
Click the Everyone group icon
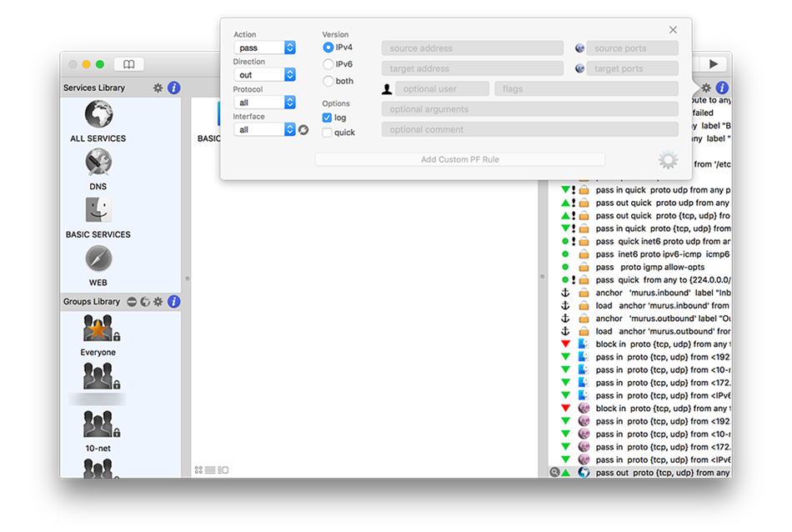point(98,329)
